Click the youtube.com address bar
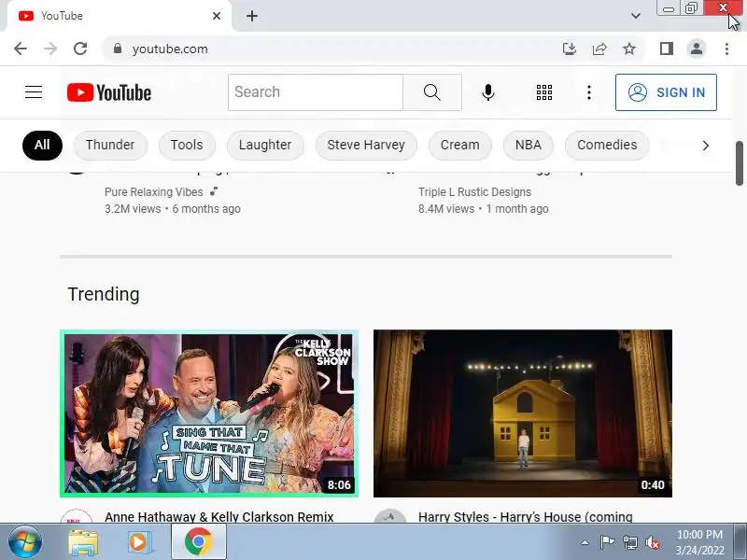Viewport: 747px width, 560px height. 333,49
